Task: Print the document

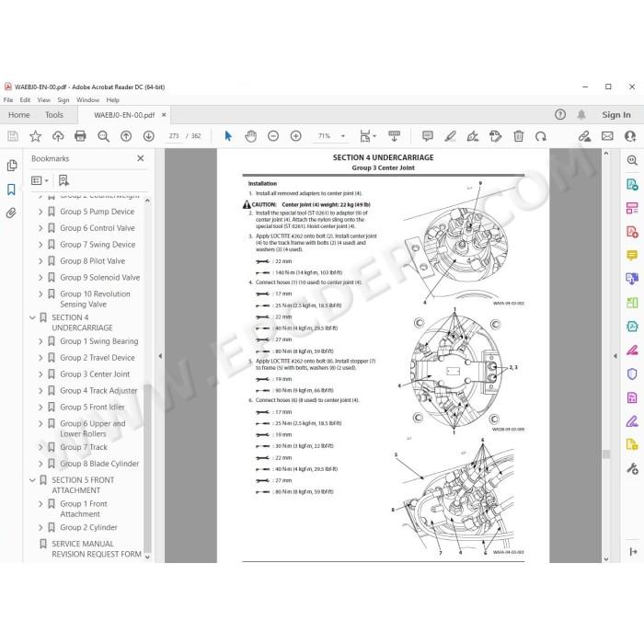Action: point(81,136)
